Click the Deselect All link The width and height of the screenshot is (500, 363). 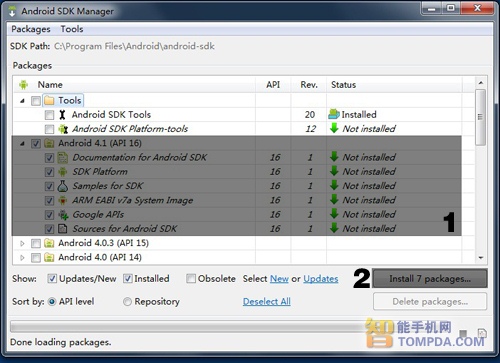tap(267, 302)
